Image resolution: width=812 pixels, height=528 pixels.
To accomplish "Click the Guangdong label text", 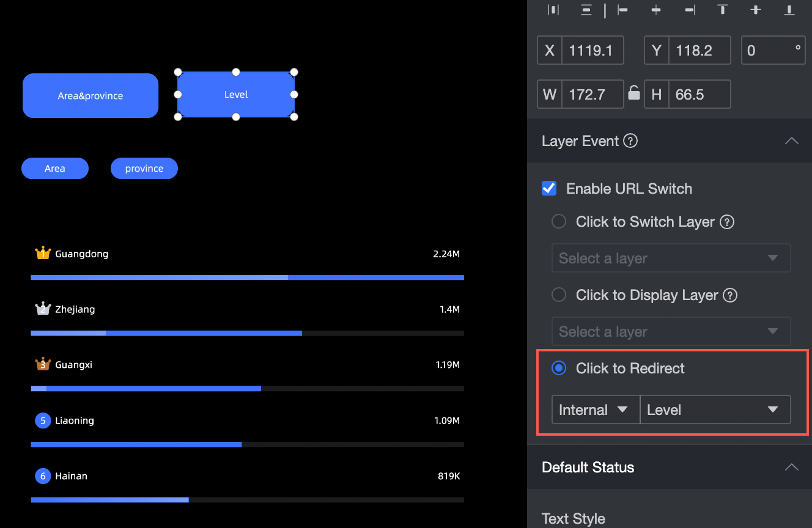I will [82, 254].
